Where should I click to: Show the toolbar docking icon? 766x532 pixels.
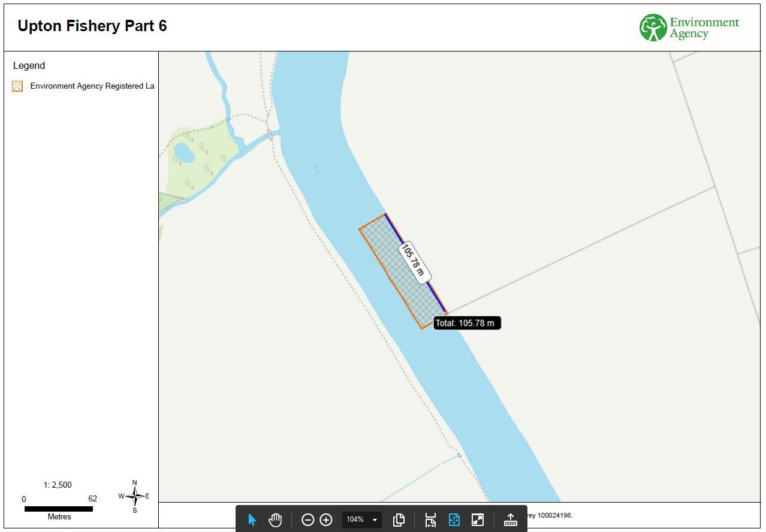point(511,519)
